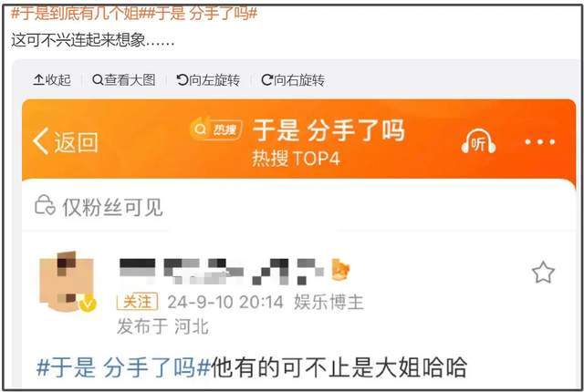Image resolution: width=584 pixels, height=392 pixels.
Task: Click the blurred username text
Action: click(x=222, y=271)
